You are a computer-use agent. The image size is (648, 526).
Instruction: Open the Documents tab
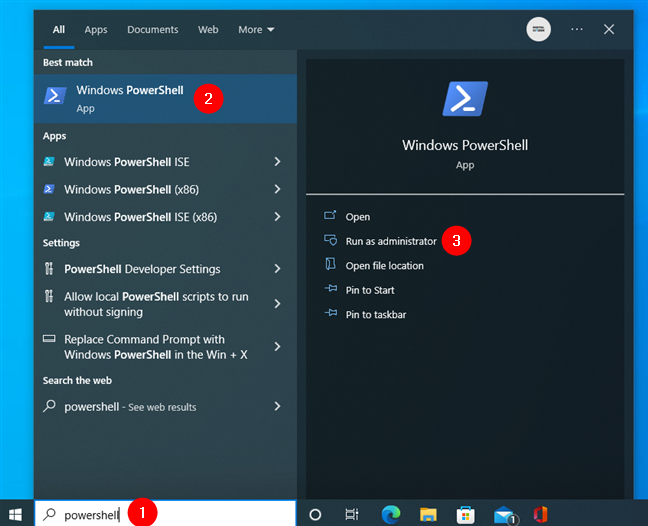152,30
